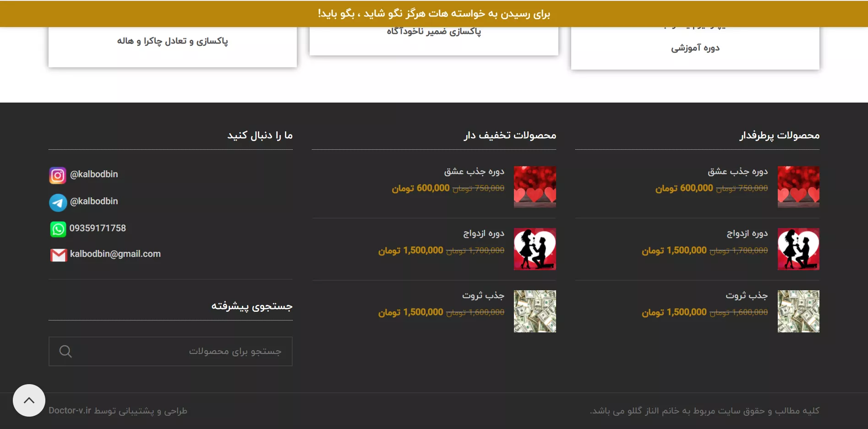Screen dimensions: 868x429
Task: Click the WhatsApp number 09359171758
Action: coord(98,228)
